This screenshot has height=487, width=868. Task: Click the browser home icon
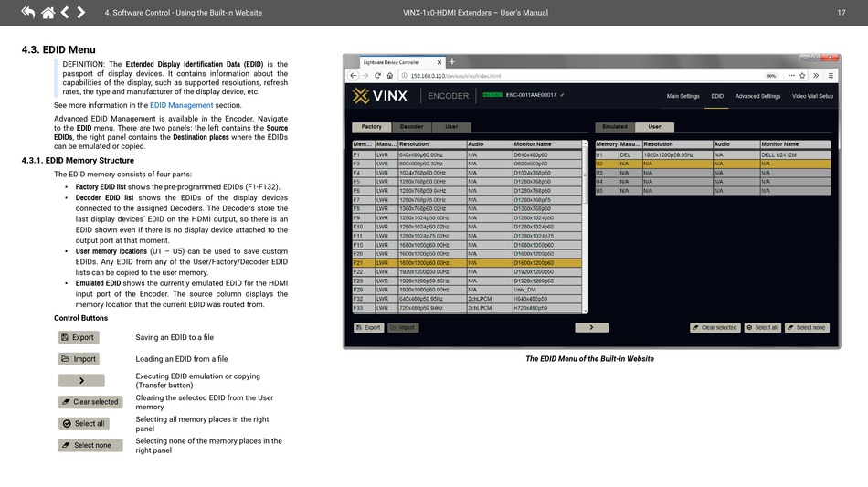pyautogui.click(x=390, y=75)
